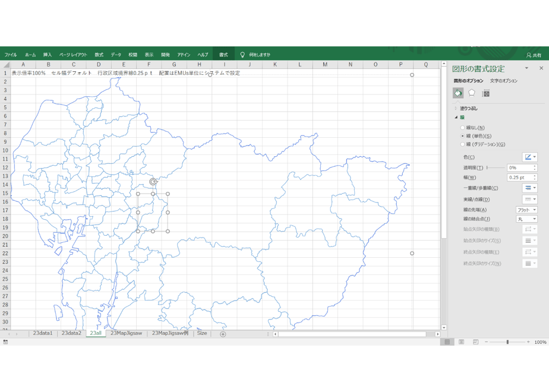
Task: Open the 書式 ribbon tab
Action: click(x=223, y=55)
